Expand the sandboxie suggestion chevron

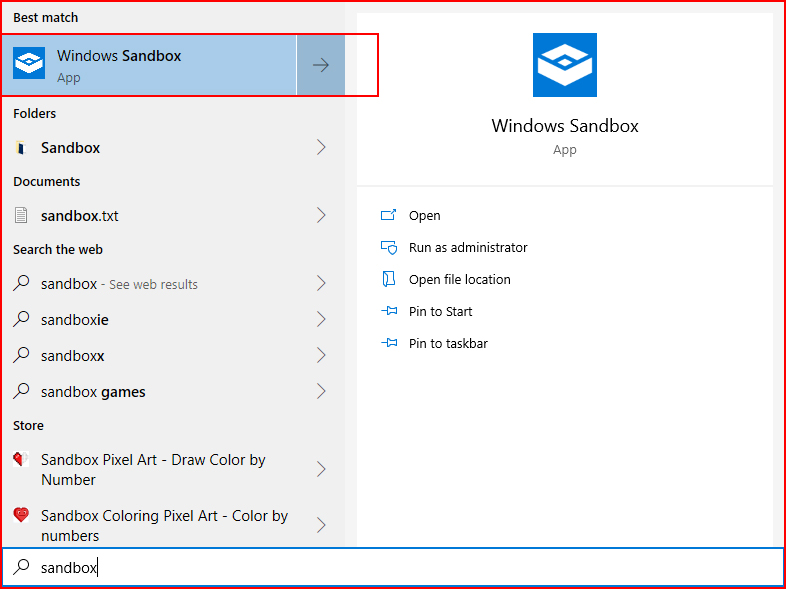[321, 319]
